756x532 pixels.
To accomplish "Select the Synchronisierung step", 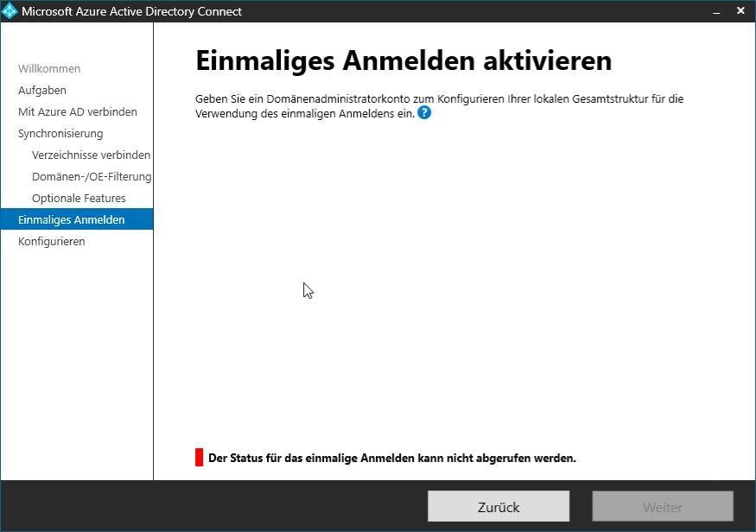I will [x=60, y=134].
